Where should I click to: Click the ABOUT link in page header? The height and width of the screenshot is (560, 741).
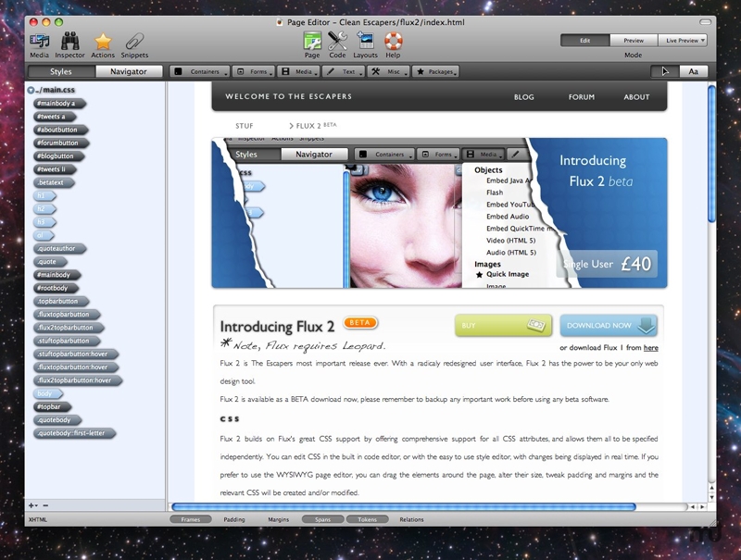(x=636, y=97)
